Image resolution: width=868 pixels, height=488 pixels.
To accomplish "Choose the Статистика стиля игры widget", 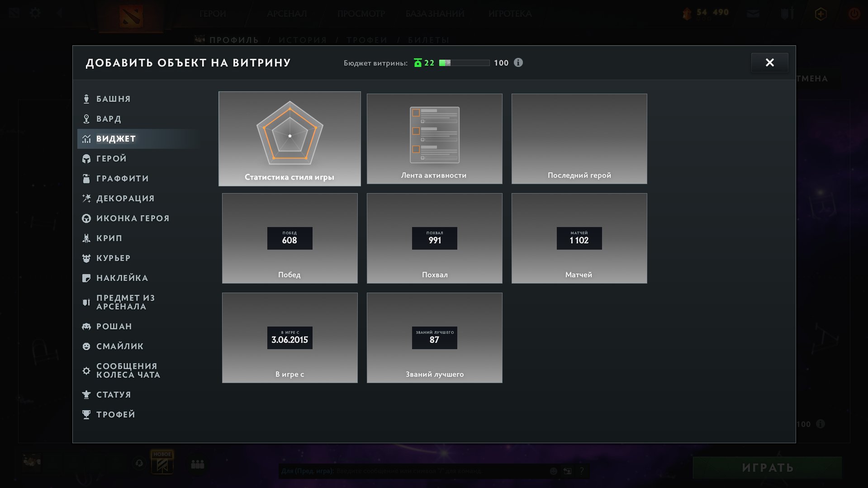I will pyautogui.click(x=289, y=139).
